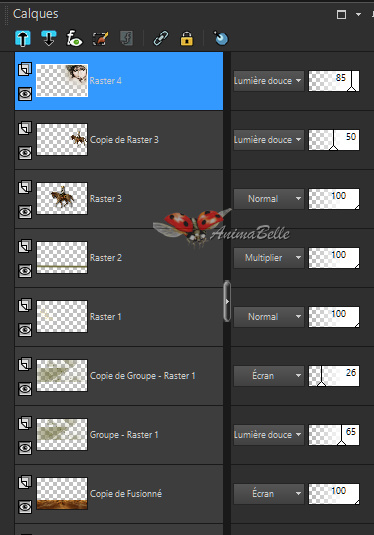374x535 pixels.
Task: Click Raster 4 opacity slider at 85
Action: click(x=334, y=81)
